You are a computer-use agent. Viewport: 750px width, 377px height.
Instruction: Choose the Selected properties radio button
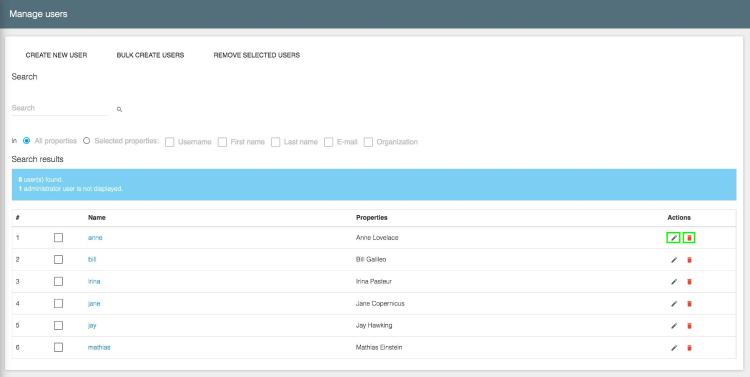87,141
